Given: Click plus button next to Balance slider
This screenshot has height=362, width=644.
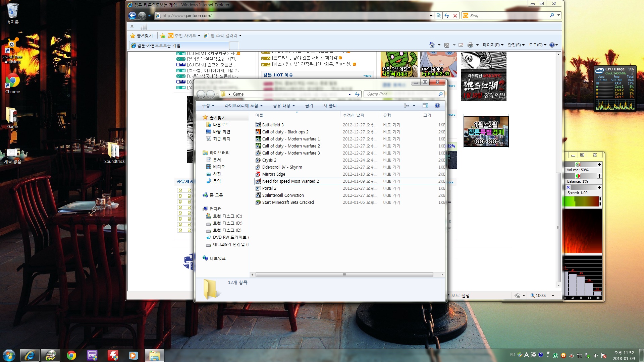Looking at the screenshot, I should pos(599,176).
